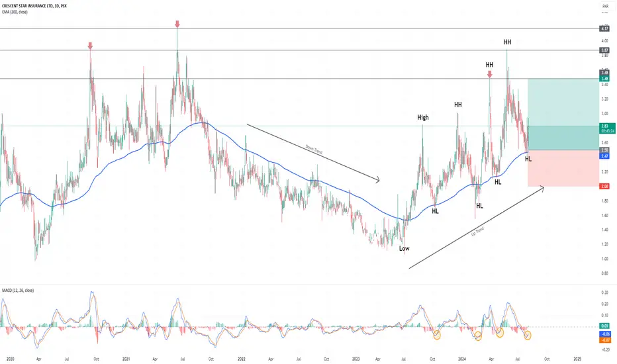Select the 'Down Trend' arrow label

click(314, 150)
